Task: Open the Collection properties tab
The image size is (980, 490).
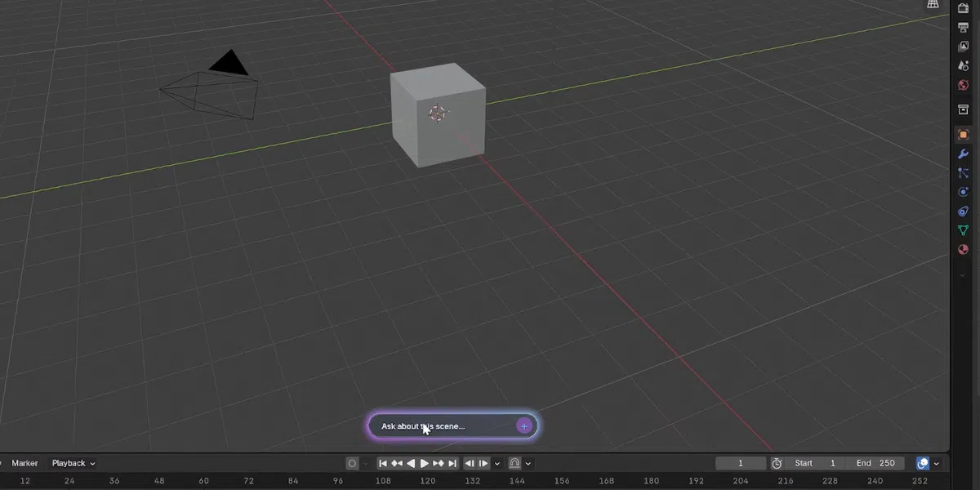Action: point(963,110)
